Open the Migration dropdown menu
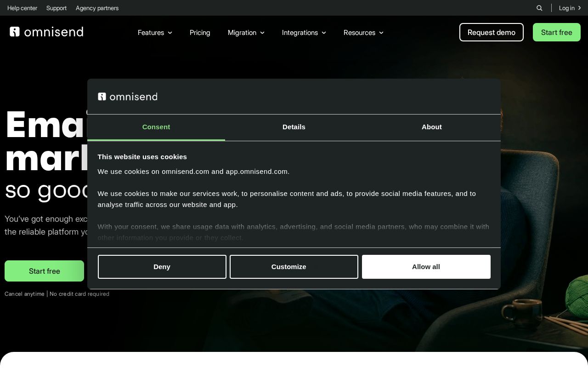The width and height of the screenshot is (588, 368). 246,32
